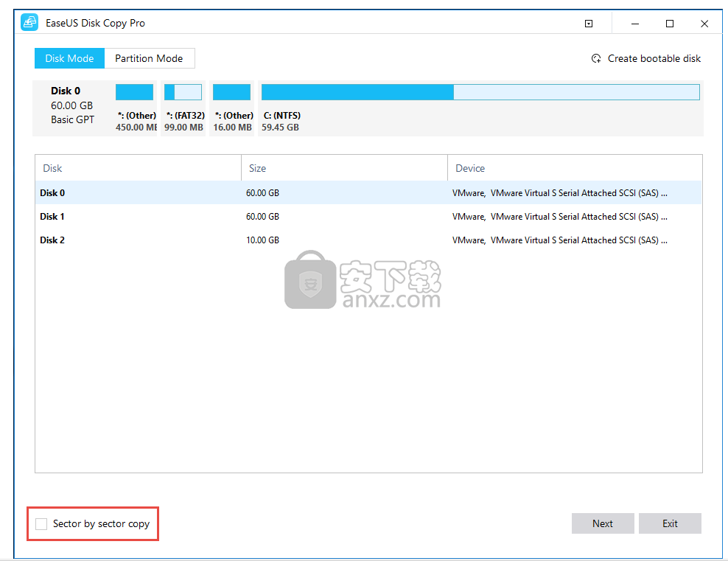Switch to Partition Mode tab
728x561 pixels.
149,58
